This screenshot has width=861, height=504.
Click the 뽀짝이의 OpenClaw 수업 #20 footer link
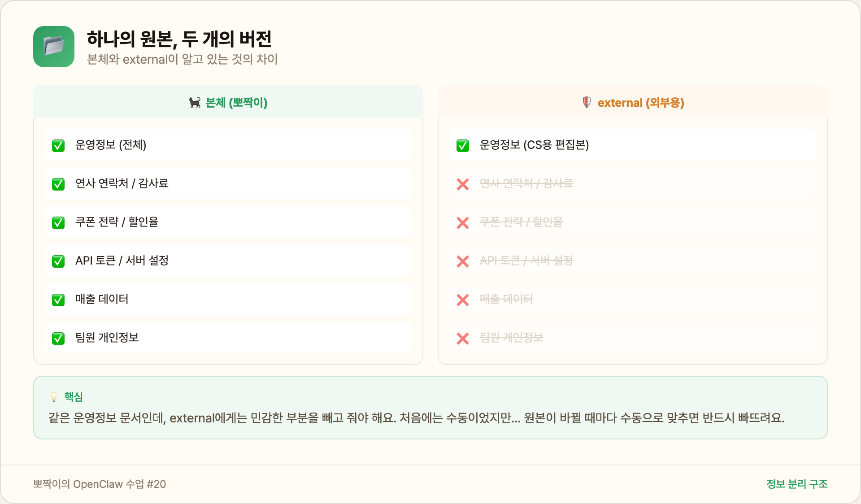tap(100, 484)
